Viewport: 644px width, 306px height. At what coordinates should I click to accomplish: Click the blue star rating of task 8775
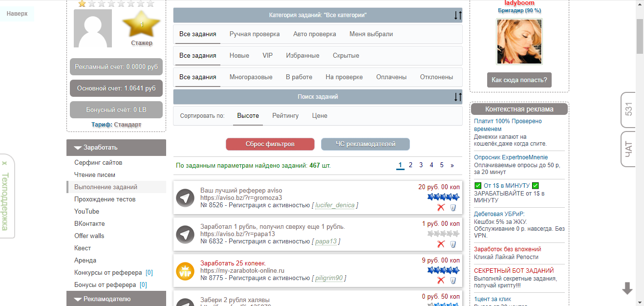point(444,270)
